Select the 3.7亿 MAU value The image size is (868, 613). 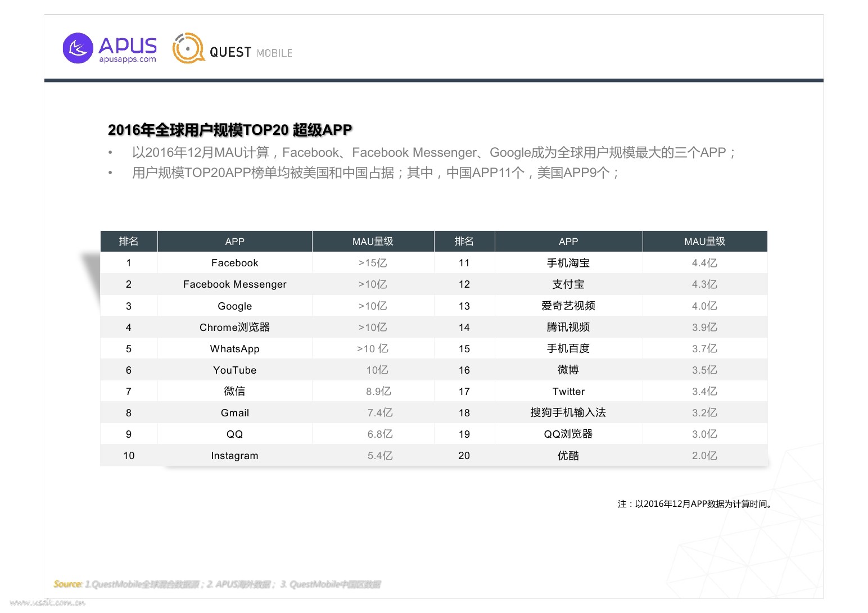tap(704, 348)
